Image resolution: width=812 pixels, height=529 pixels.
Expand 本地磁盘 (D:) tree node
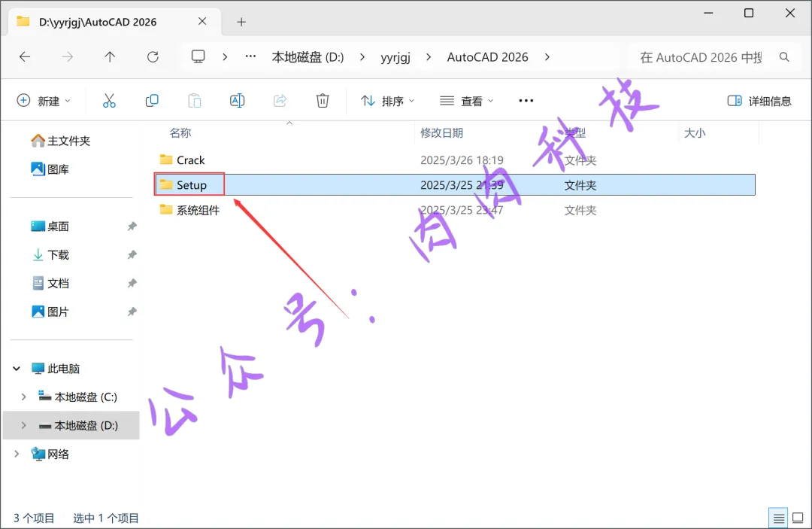click(23, 425)
